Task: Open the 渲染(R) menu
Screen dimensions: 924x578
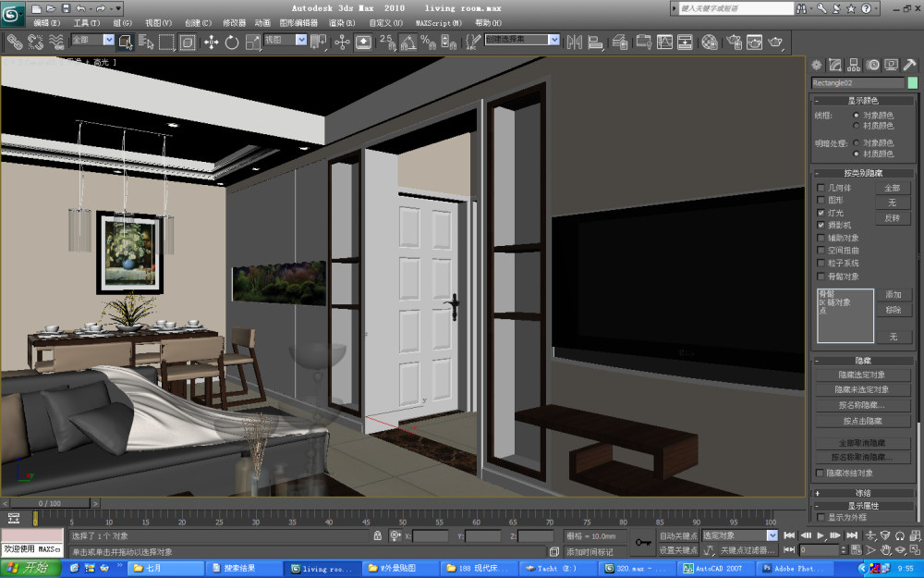Action: (x=342, y=23)
